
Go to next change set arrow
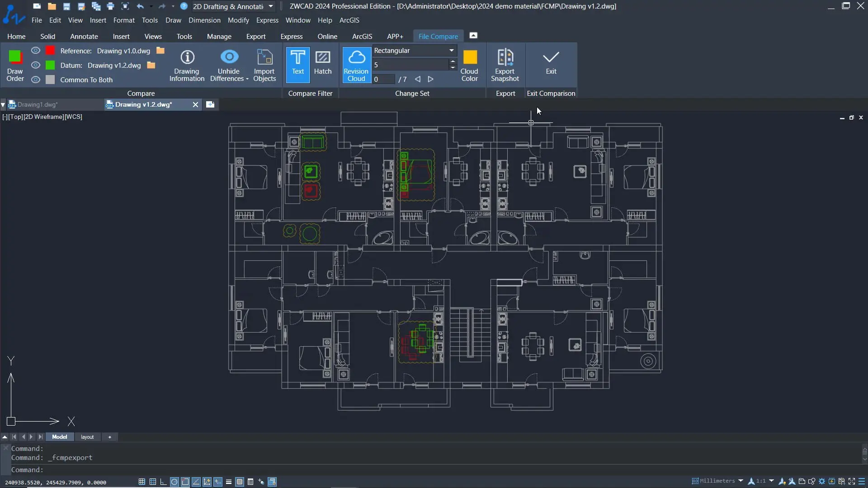430,79
